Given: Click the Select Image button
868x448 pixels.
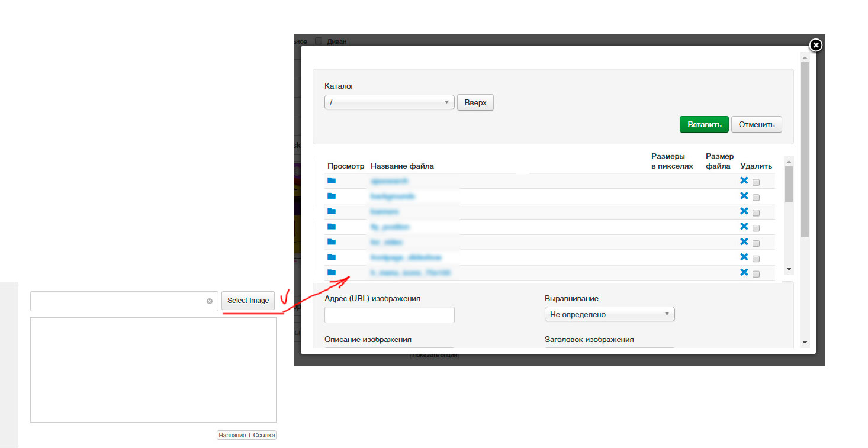Looking at the screenshot, I should click(x=248, y=301).
